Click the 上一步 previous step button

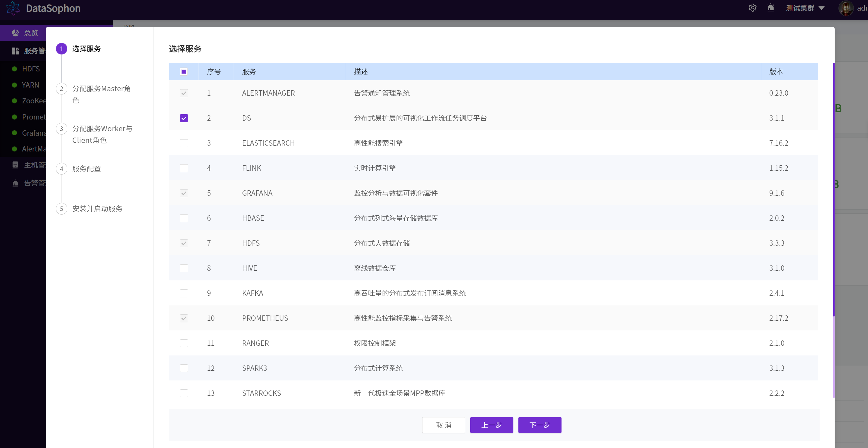pos(492,425)
